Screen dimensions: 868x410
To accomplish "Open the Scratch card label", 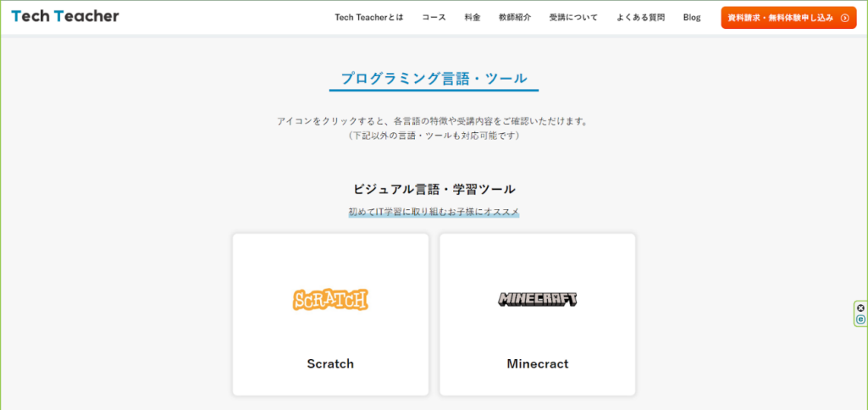I will [330, 364].
